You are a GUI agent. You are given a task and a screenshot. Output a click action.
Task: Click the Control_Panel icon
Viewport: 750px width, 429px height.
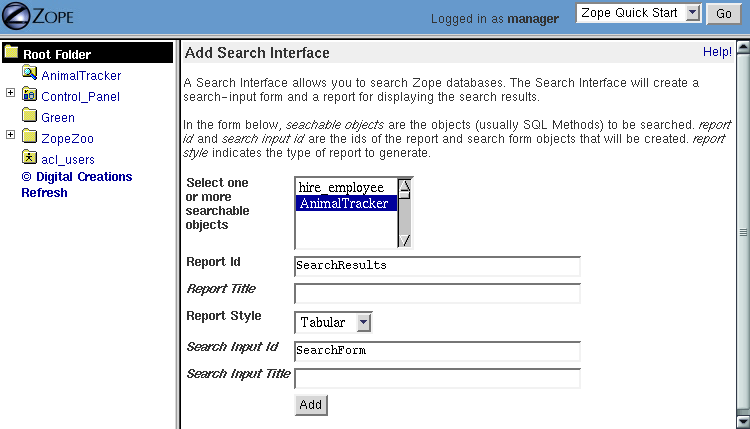point(29,95)
